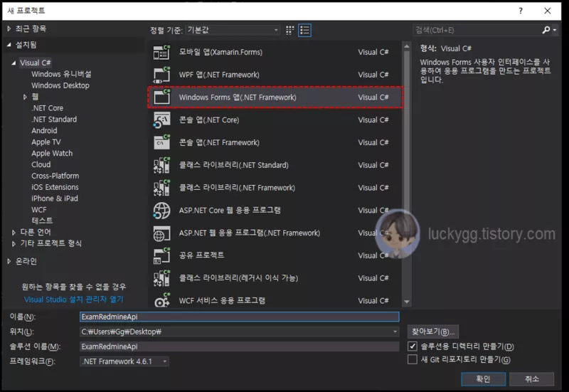Click the Windows Forms 앱 template icon
Viewport: 569px width, 392px height.
click(x=161, y=97)
